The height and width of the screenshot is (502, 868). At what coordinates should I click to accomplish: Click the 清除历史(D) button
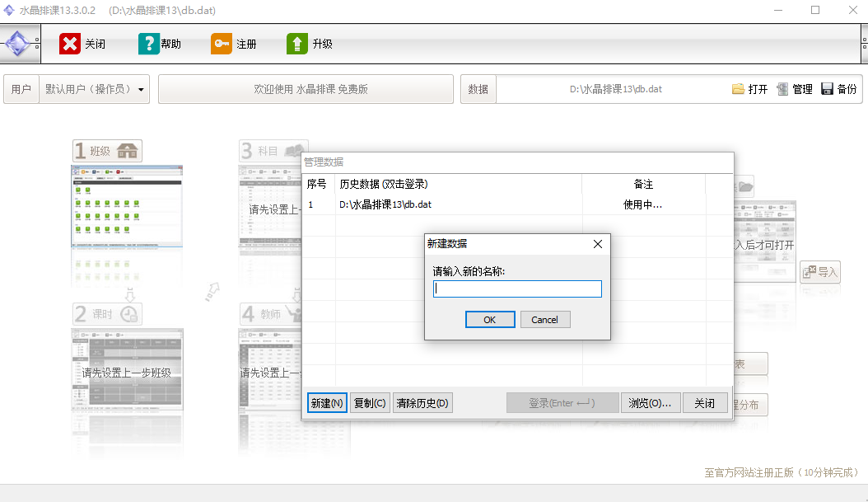coord(422,403)
